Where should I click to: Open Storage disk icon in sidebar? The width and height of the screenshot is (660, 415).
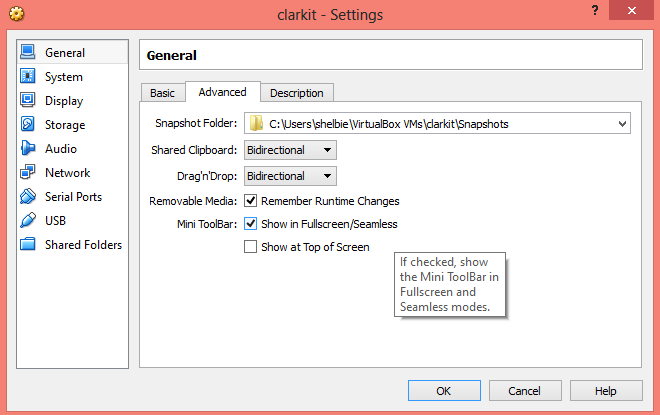pyautogui.click(x=28, y=124)
